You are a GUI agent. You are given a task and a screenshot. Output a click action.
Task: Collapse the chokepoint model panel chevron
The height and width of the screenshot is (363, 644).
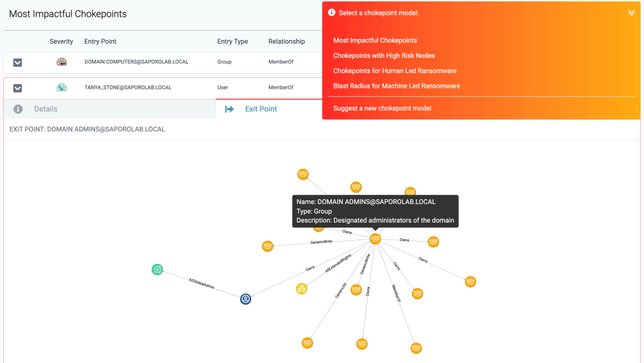pos(631,13)
